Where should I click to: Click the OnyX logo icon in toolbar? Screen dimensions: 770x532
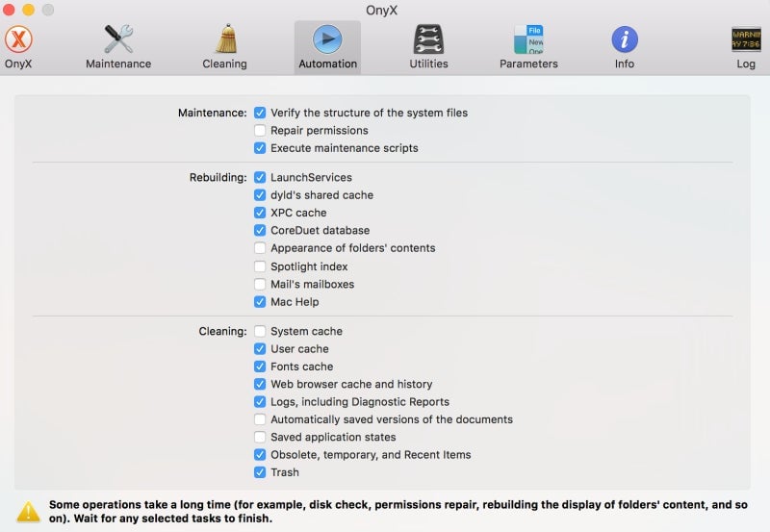(x=19, y=40)
